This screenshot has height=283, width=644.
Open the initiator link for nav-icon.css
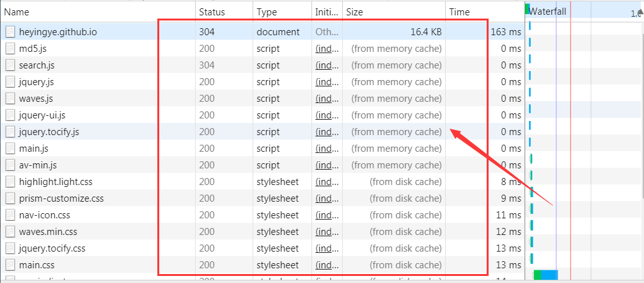[x=326, y=215]
